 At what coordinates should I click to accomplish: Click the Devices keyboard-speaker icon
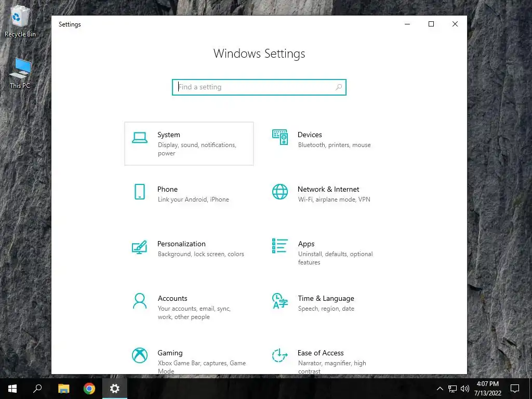coord(280,137)
